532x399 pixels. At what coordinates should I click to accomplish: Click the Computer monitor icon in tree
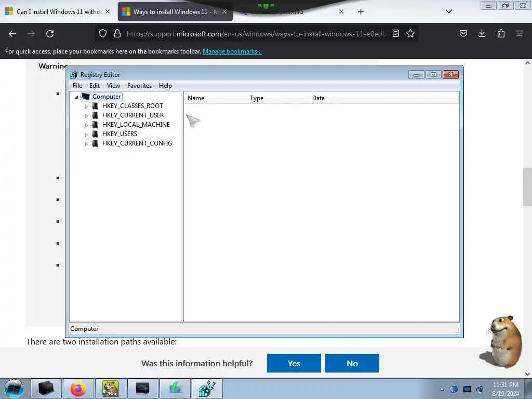tap(86, 97)
